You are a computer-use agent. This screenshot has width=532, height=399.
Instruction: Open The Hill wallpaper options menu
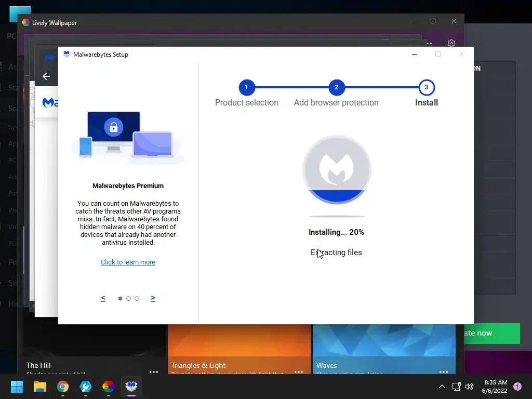(x=154, y=372)
